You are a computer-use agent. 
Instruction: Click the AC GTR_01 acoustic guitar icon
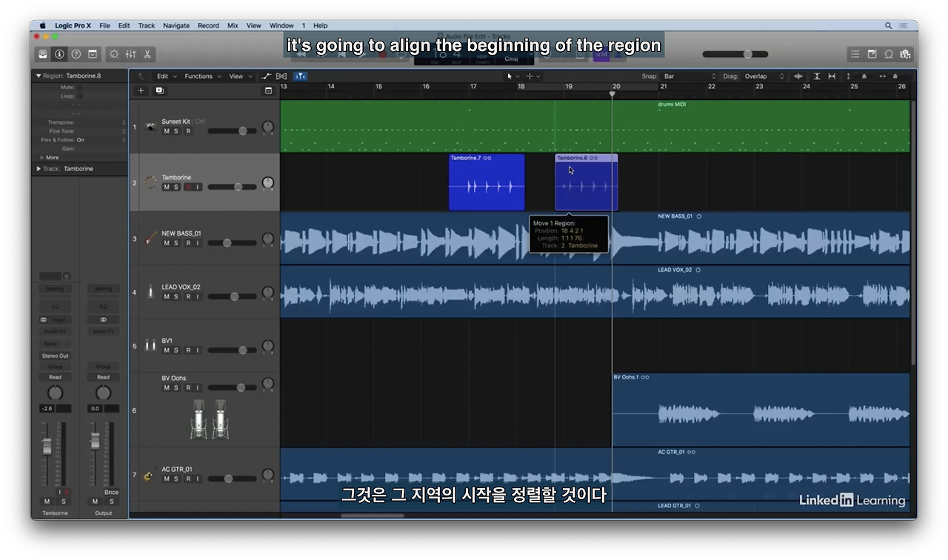[150, 475]
